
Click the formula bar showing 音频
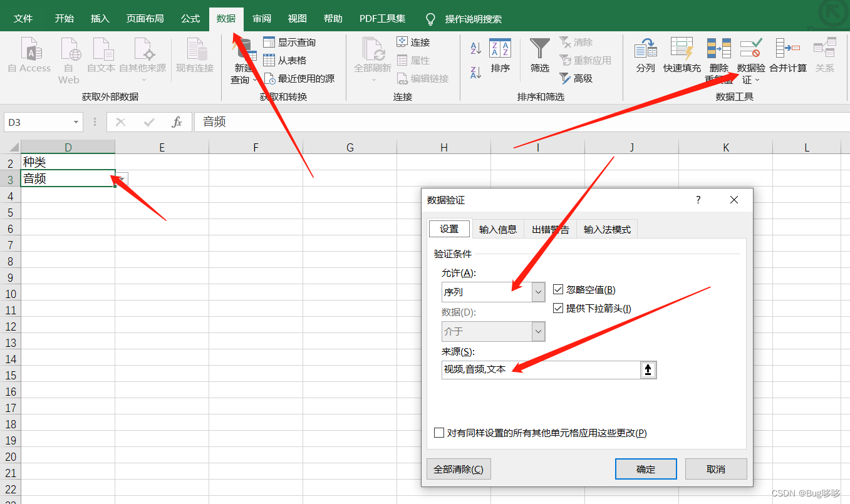coord(522,122)
